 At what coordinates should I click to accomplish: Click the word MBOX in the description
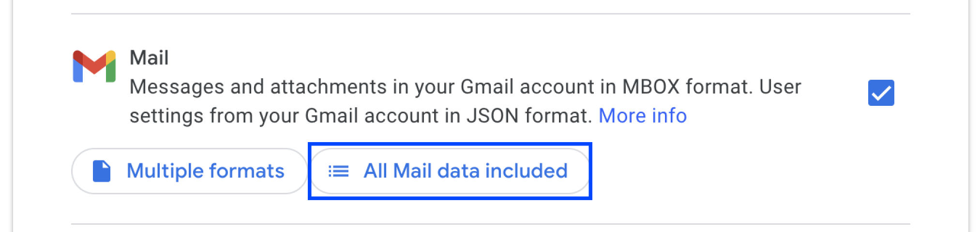[651, 87]
